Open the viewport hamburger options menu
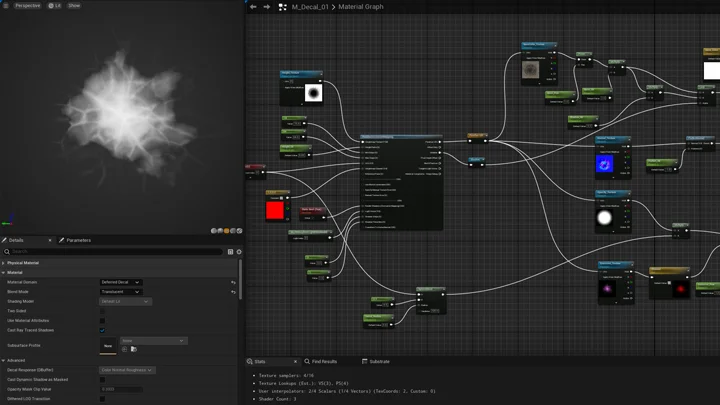Image resolution: width=720 pixels, height=405 pixels. [6, 6]
